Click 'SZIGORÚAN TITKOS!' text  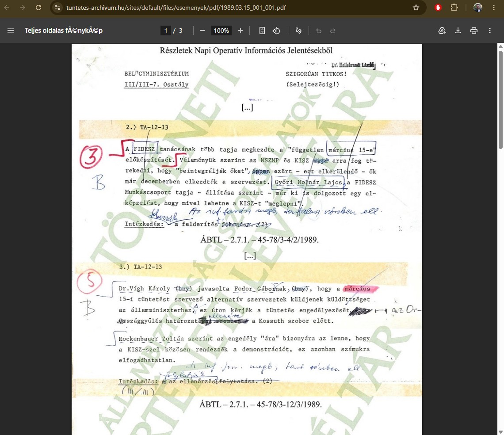(x=316, y=74)
